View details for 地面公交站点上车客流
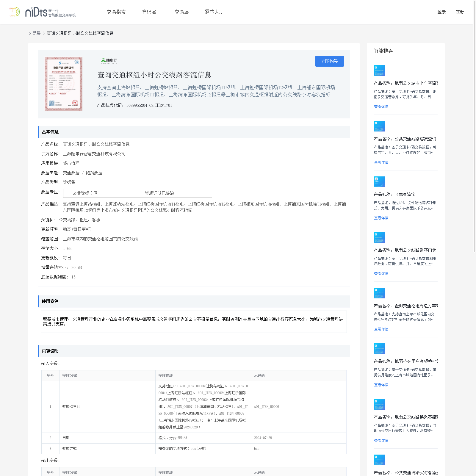476x476 pixels. [381, 107]
